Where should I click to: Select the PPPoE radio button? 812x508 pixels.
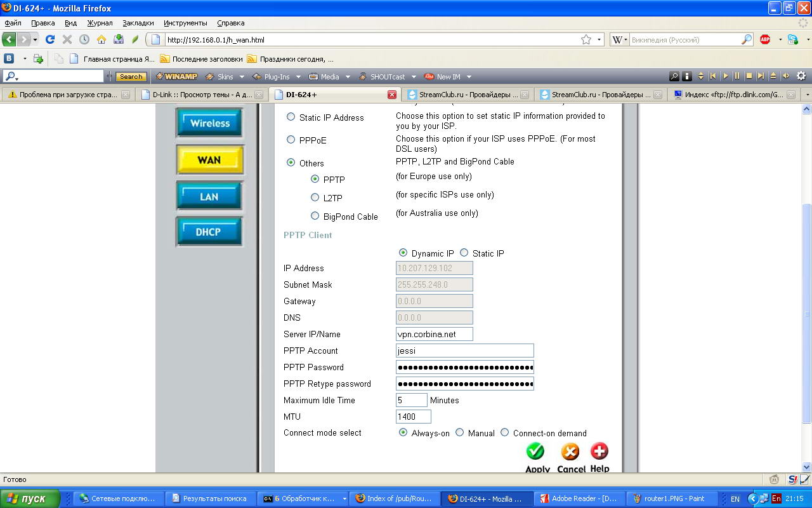tap(291, 140)
